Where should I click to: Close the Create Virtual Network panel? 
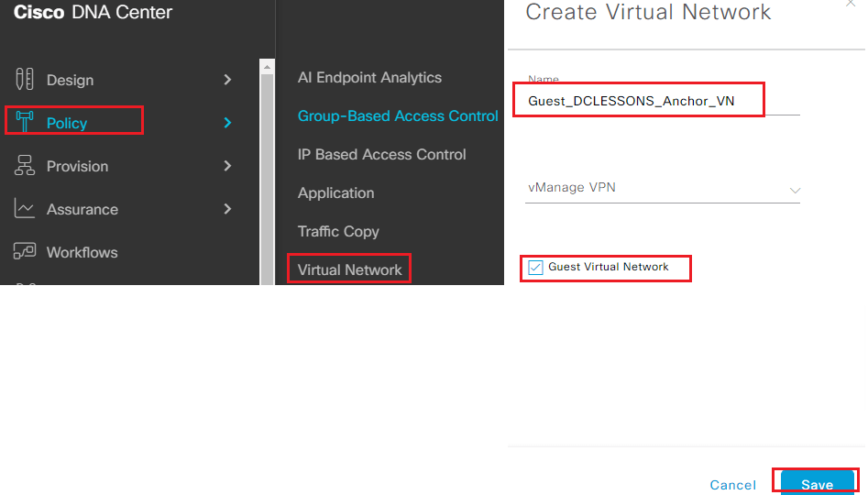[851, 4]
